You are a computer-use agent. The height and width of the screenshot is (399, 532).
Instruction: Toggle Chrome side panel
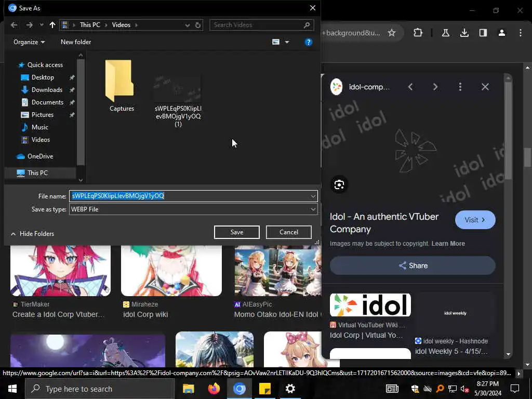483,33
